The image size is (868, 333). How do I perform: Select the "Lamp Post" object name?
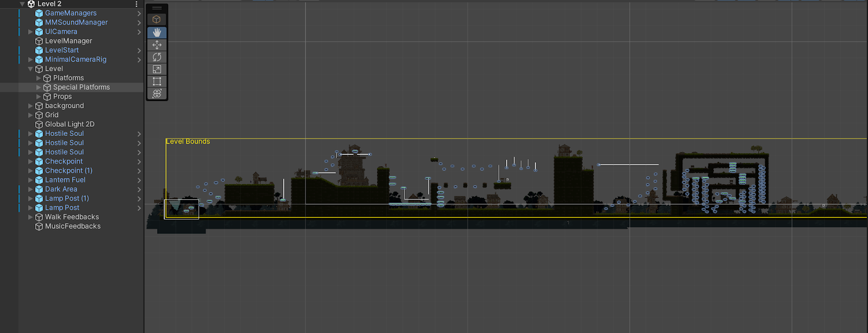pos(62,208)
